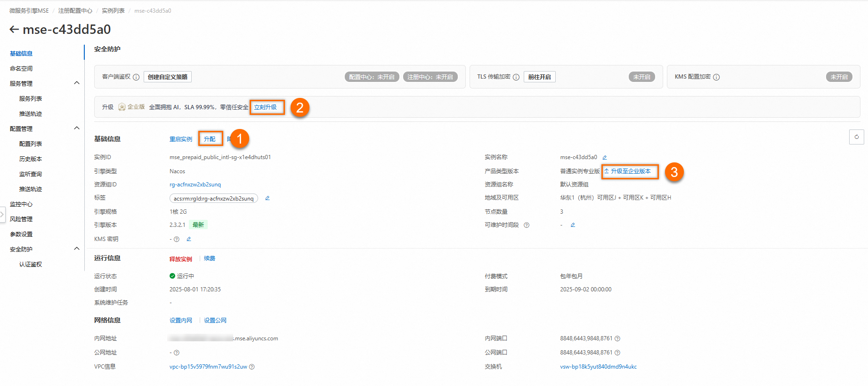Go back using the arrow beside mse-c43dd5a0
868x386 pixels.
point(14,29)
